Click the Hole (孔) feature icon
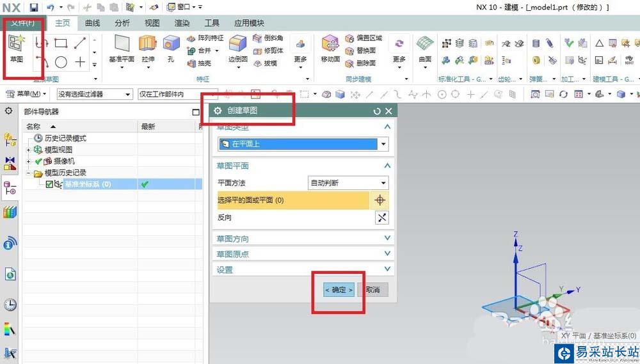The width and height of the screenshot is (640, 364). click(171, 44)
